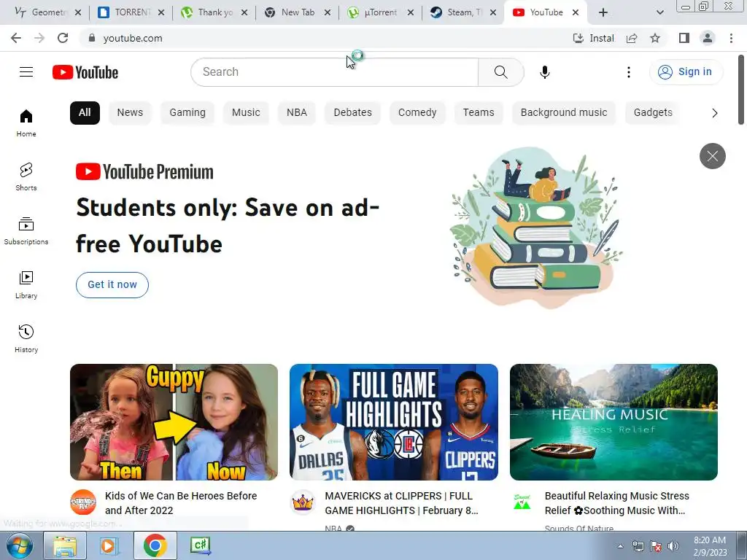
Task: Open the C# app in taskbar
Action: point(200,545)
